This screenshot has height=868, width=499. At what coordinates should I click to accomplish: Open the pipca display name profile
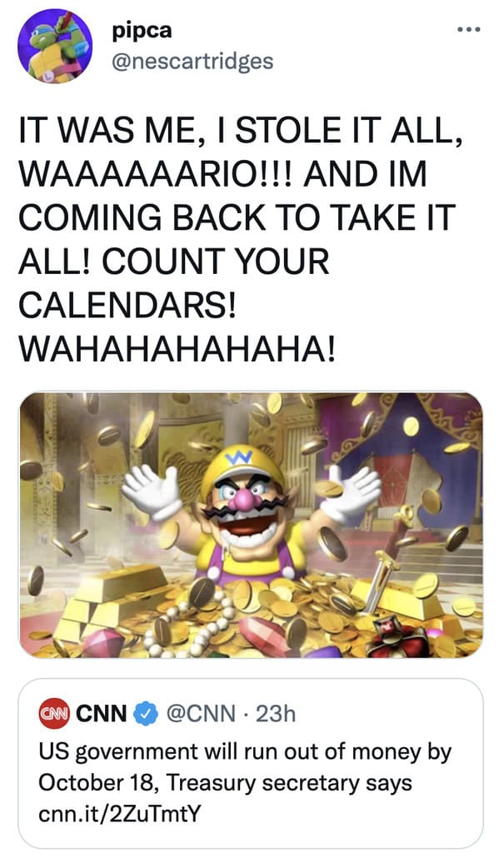coord(142,31)
